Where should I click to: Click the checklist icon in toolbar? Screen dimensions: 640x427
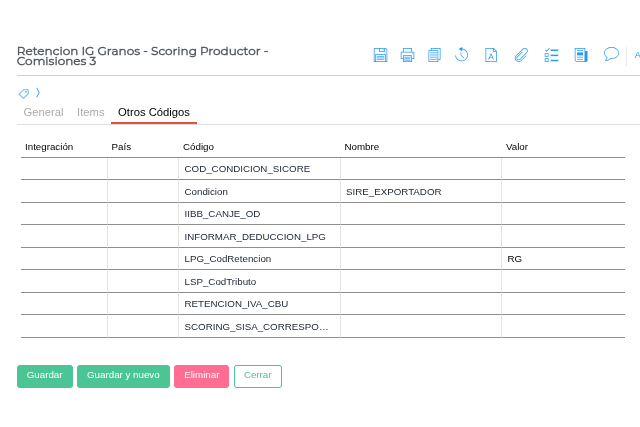pyautogui.click(x=551, y=55)
